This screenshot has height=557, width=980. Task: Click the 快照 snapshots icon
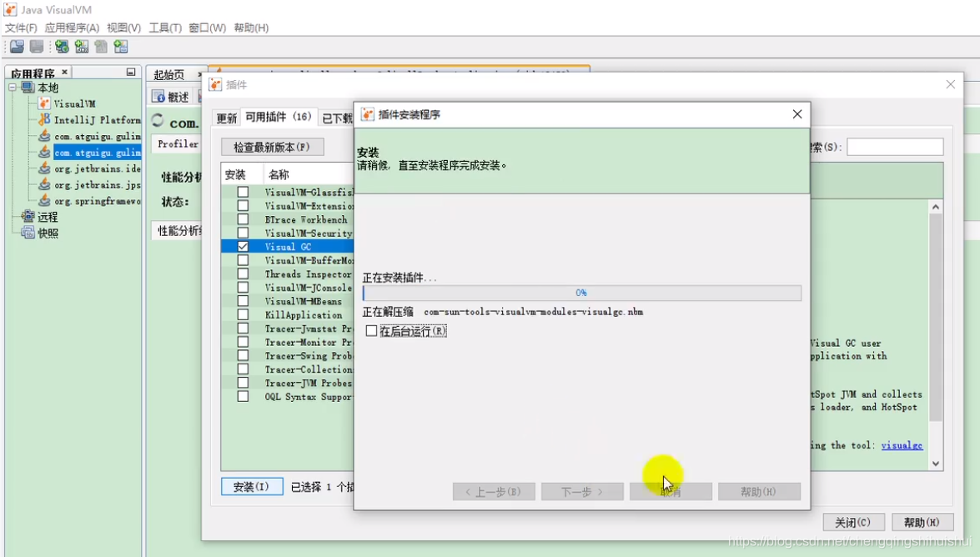coord(28,233)
